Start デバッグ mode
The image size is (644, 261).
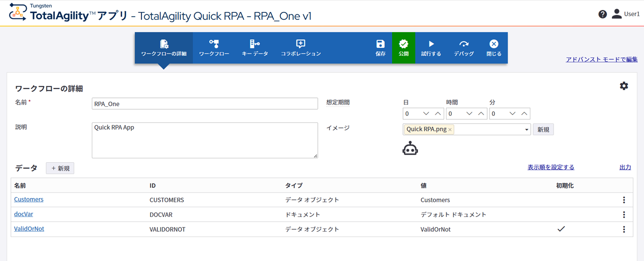464,48
